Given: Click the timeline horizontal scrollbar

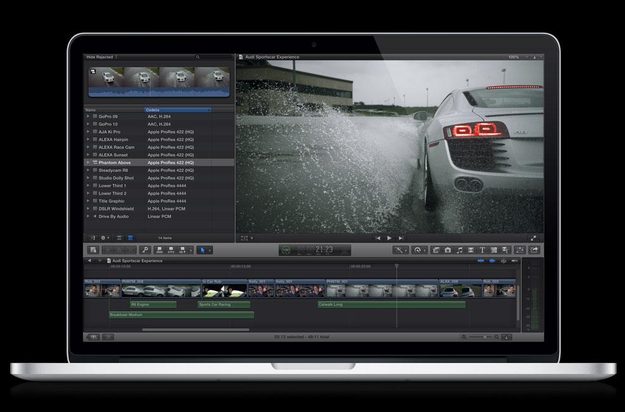Looking at the screenshot, I should (x=196, y=330).
